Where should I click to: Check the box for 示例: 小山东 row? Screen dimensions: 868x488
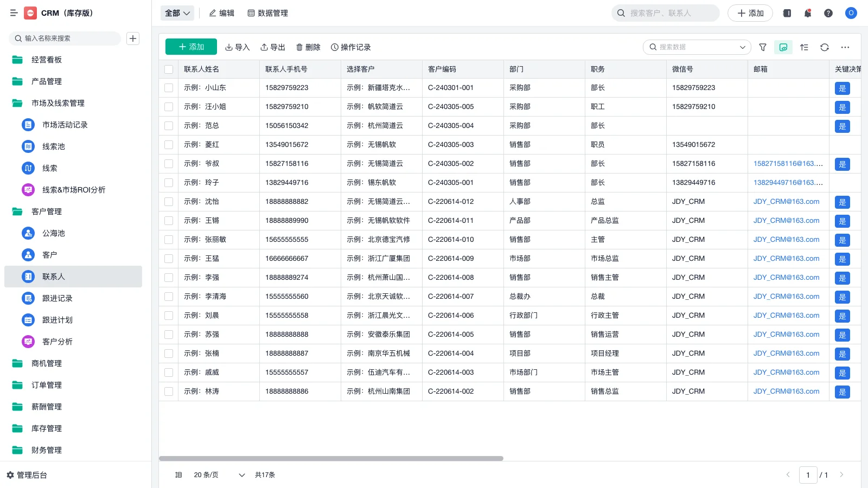click(169, 88)
